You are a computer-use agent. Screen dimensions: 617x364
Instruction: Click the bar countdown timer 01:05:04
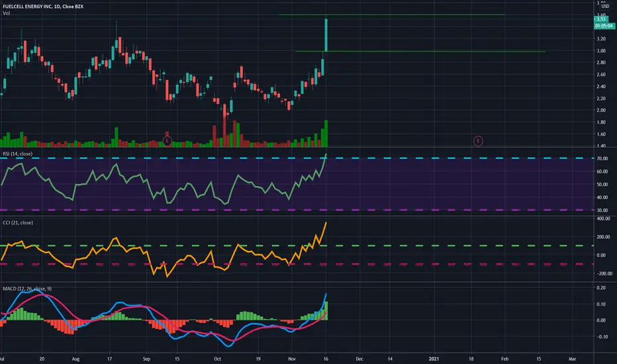point(604,26)
